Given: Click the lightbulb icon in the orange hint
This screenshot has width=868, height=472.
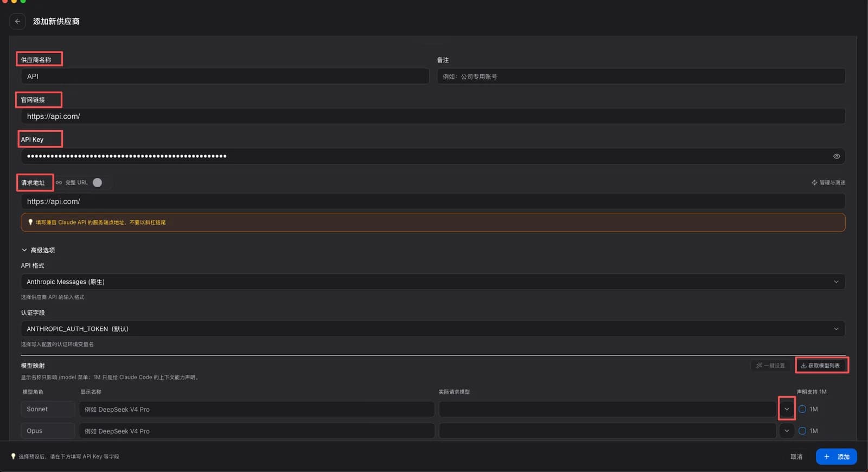Looking at the screenshot, I should pyautogui.click(x=30, y=222).
